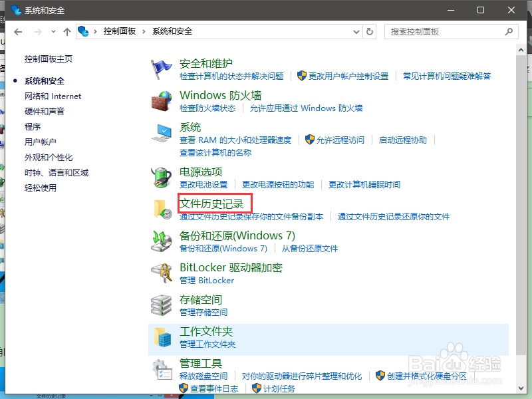532x399 pixels.
Task: Click the refresh button beside address bar
Action: (x=370, y=31)
